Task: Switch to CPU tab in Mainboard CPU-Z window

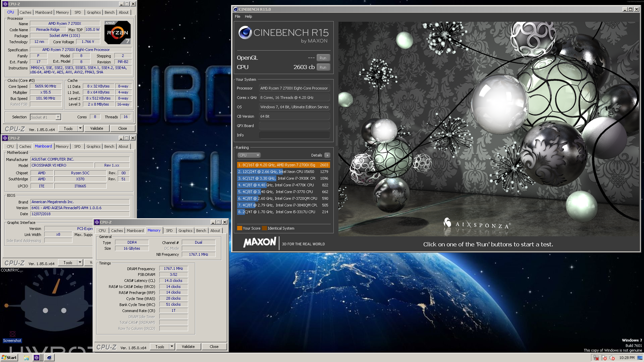Action: [x=10, y=146]
